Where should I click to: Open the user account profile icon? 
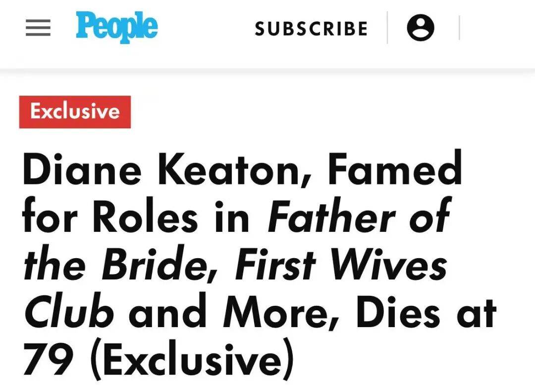click(421, 28)
